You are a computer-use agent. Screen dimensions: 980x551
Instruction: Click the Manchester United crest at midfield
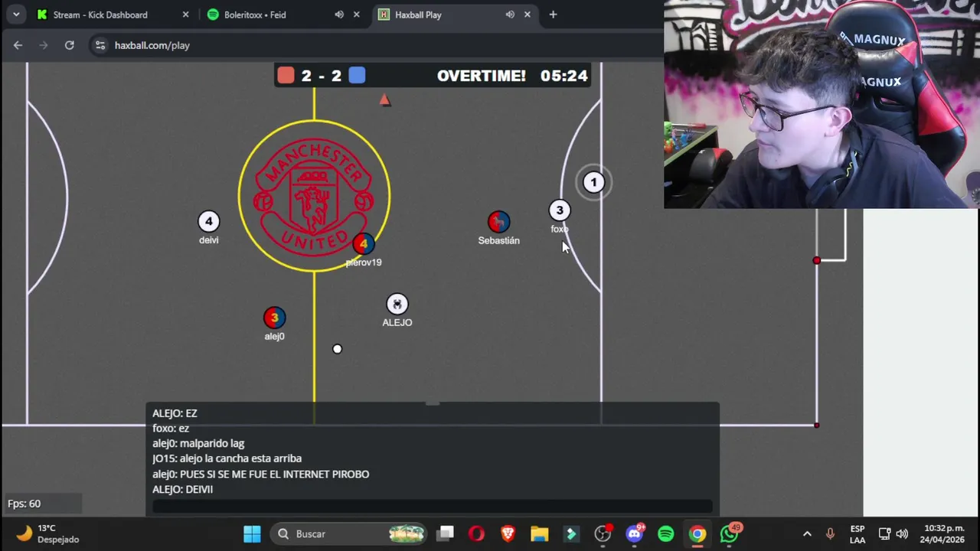click(314, 196)
